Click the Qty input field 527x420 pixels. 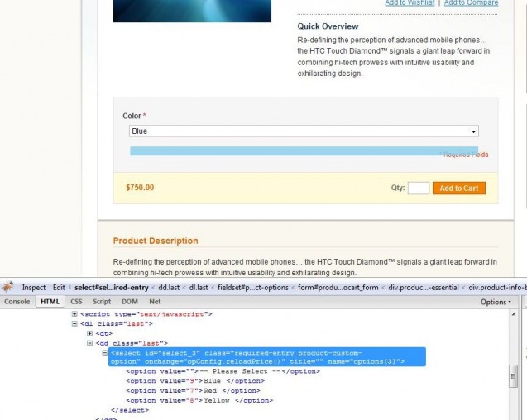pyautogui.click(x=419, y=189)
